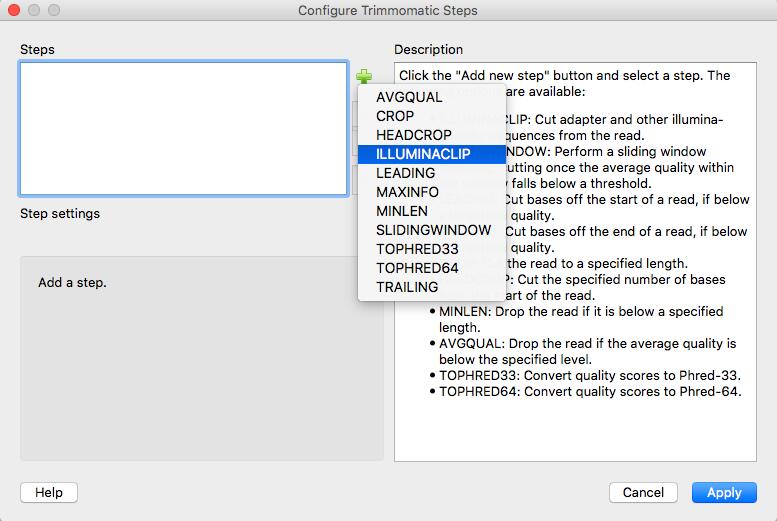Apply the configured Trimmomatic steps

click(724, 492)
